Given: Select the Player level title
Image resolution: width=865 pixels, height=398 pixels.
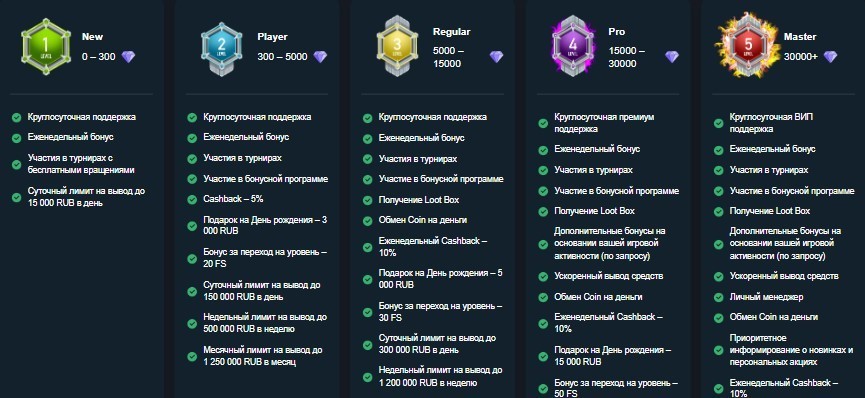Looking at the screenshot, I should 273,37.
